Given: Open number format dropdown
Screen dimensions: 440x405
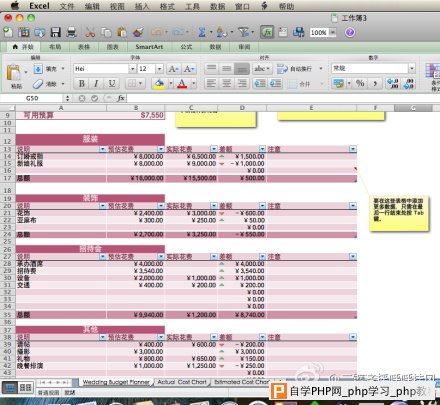Looking at the screenshot, I should [412, 68].
